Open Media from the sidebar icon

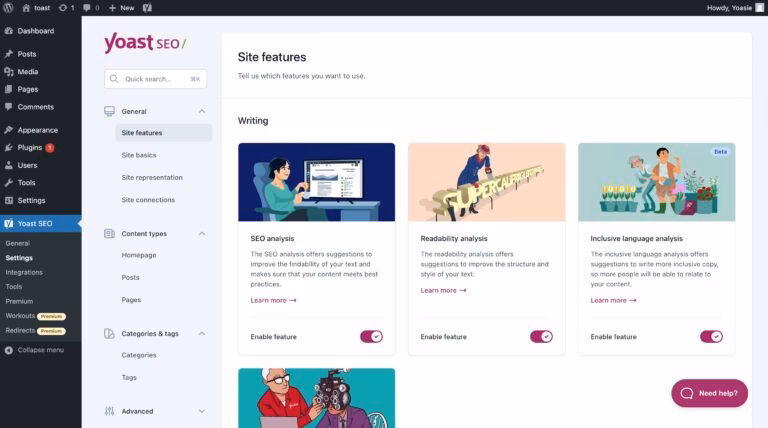(9, 72)
